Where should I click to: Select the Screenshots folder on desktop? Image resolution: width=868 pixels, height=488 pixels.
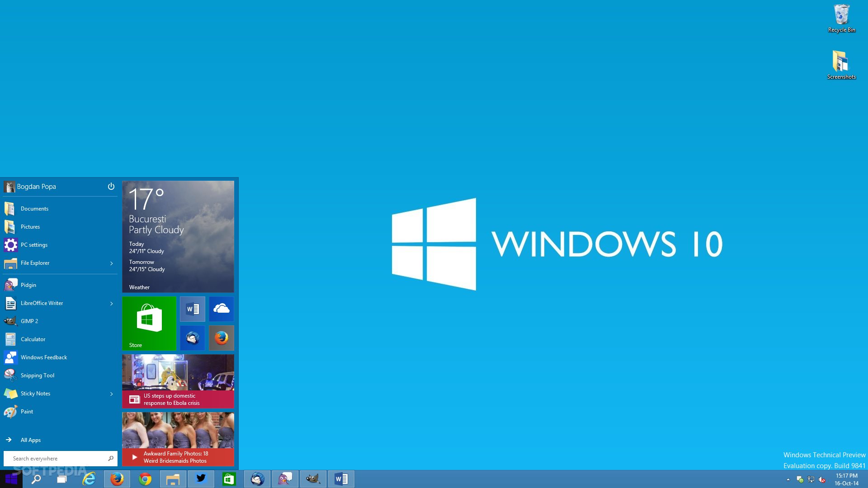point(841,65)
